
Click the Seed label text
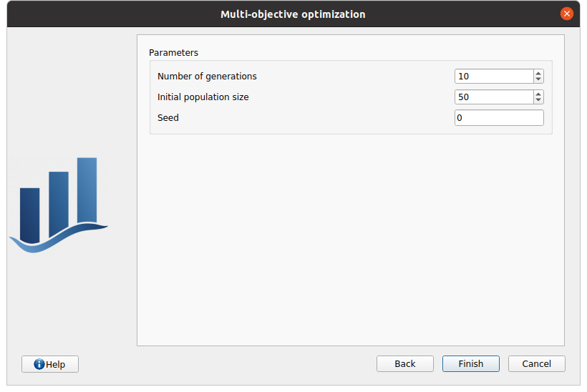[168, 118]
